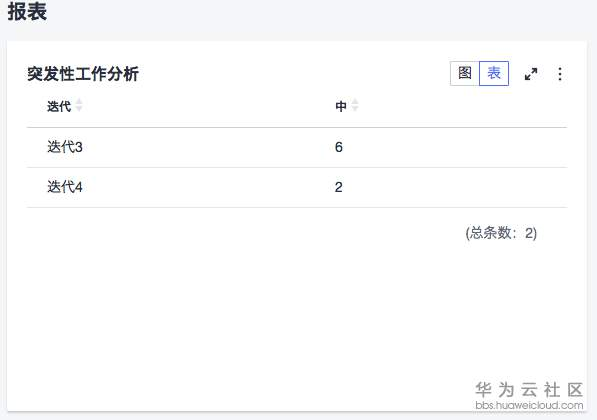Click value 6 in 迭代3 row
The width and height of the screenshot is (597, 420).
click(x=339, y=147)
